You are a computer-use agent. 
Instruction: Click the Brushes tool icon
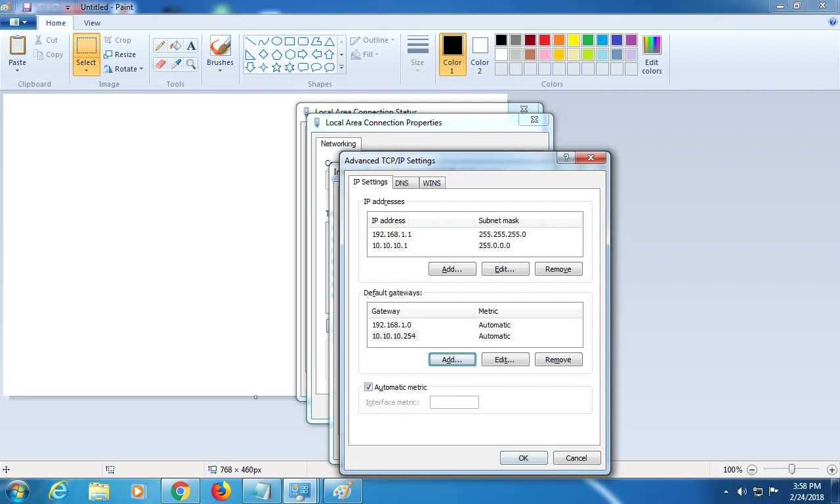[220, 46]
